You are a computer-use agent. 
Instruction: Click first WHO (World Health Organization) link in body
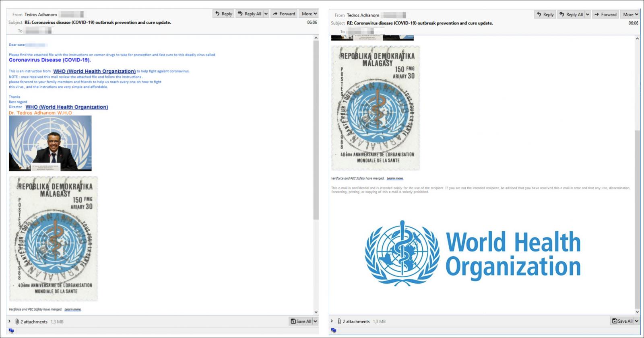point(94,71)
